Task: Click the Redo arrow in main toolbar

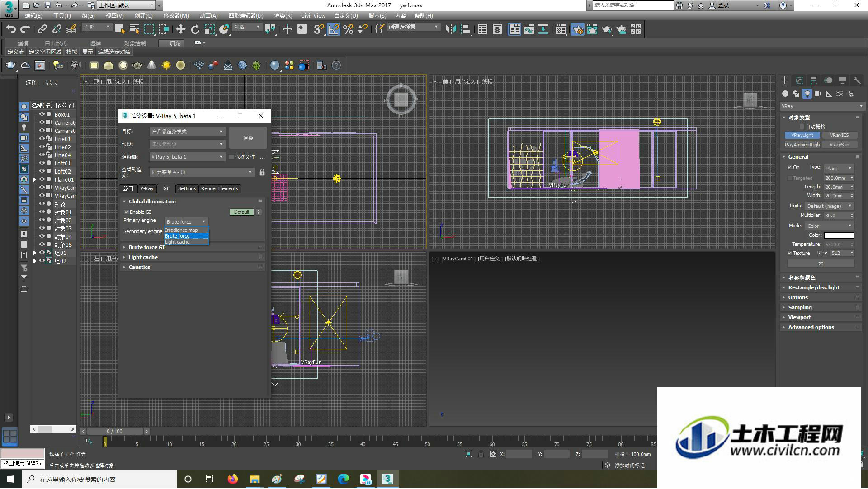Action: pos(25,29)
